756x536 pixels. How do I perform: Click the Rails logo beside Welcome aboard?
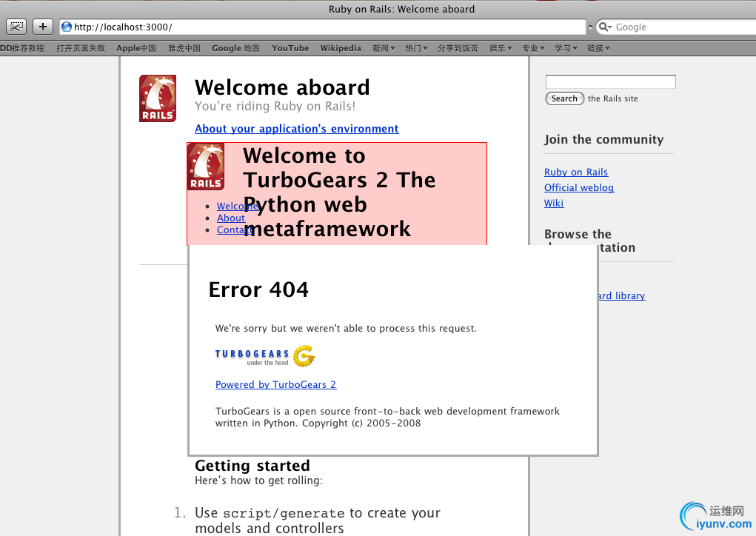158,98
